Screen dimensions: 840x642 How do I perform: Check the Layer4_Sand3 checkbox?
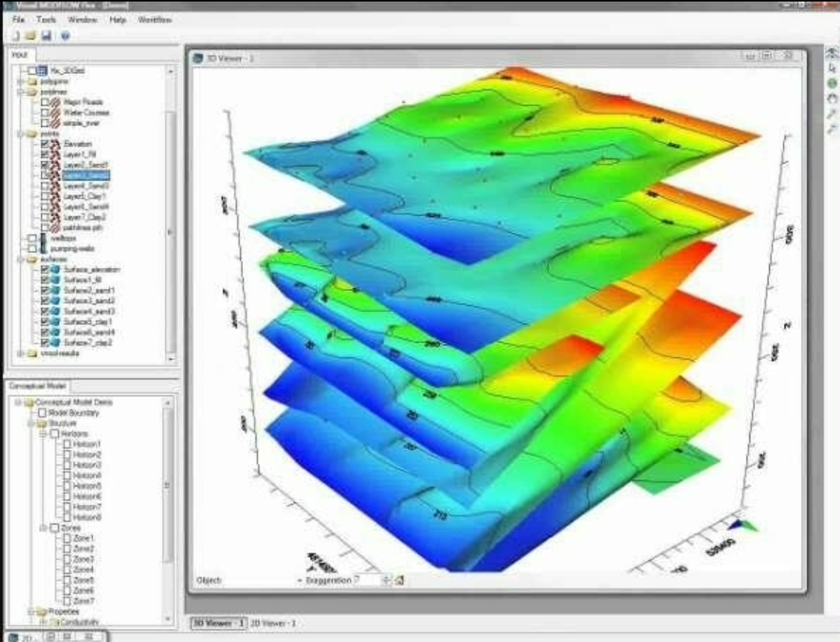pos(45,186)
